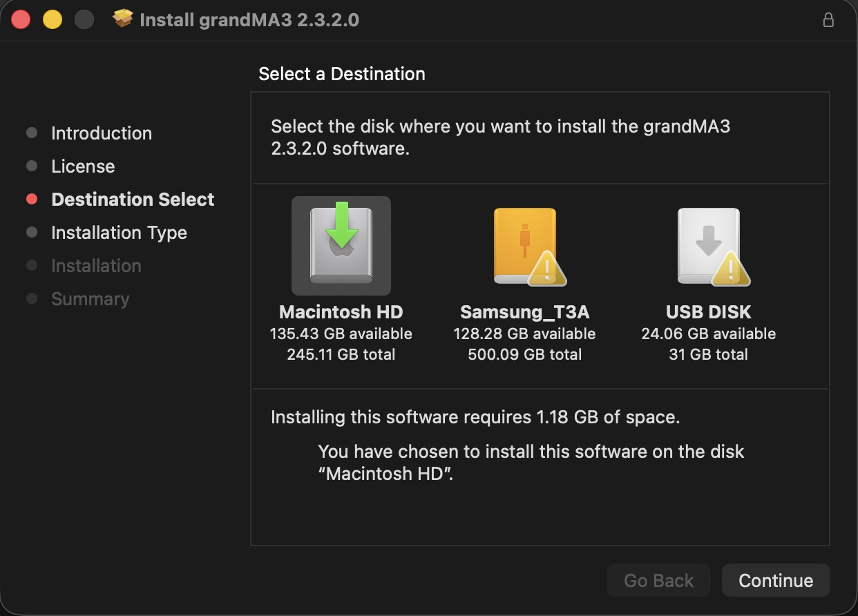Click the License step in sidebar
858x616 pixels.
coord(83,166)
